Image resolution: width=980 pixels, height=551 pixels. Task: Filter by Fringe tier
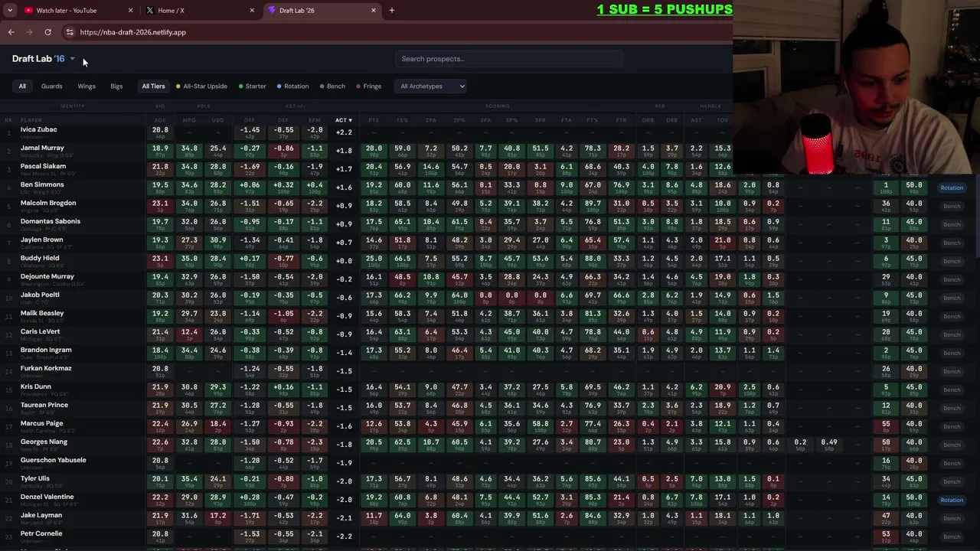[x=368, y=86]
